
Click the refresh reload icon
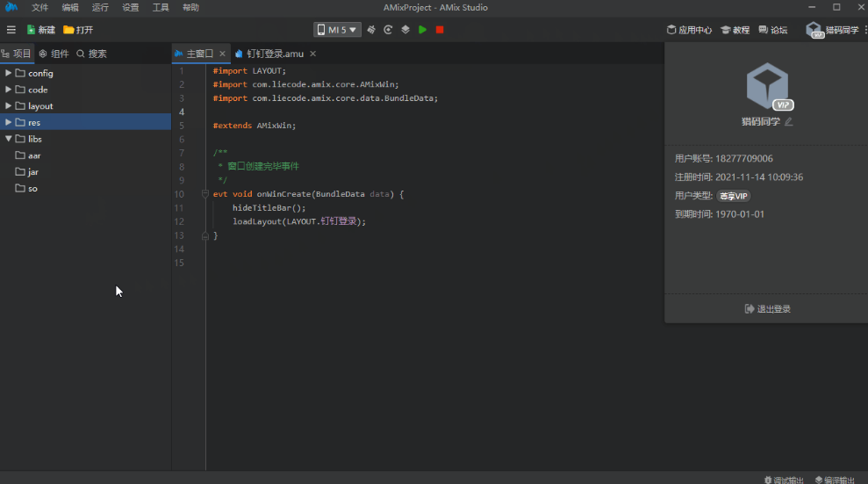click(388, 30)
